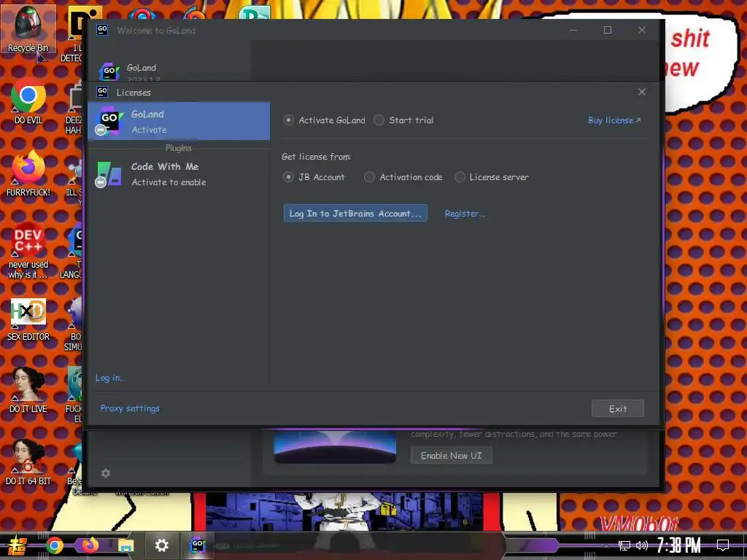Image resolution: width=747 pixels, height=560 pixels.
Task: Click the GoLand product icon in licenses list
Action: point(109,120)
